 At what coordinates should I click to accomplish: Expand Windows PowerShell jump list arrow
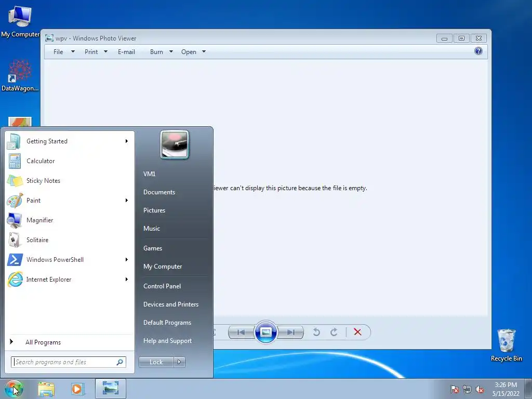(127, 260)
